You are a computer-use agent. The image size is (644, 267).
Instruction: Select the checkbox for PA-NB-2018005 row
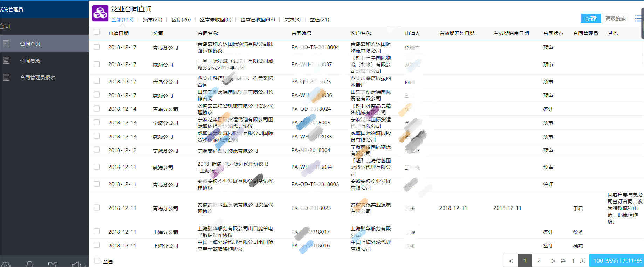point(97,122)
